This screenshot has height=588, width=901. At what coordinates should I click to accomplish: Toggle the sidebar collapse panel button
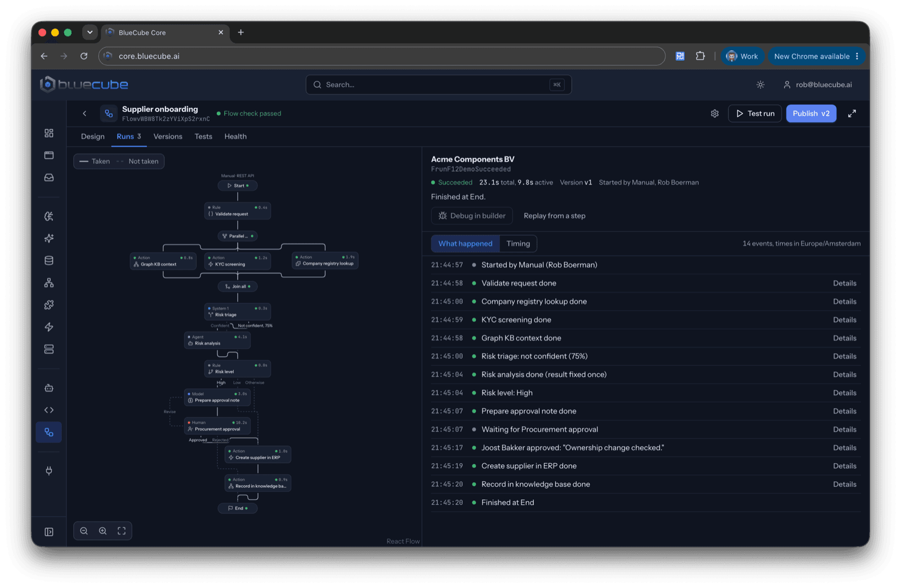49,532
